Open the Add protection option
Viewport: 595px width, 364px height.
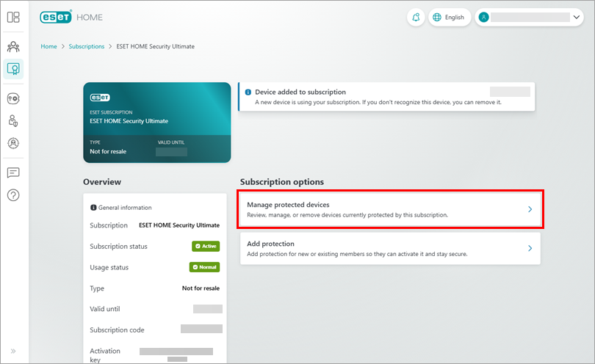391,248
